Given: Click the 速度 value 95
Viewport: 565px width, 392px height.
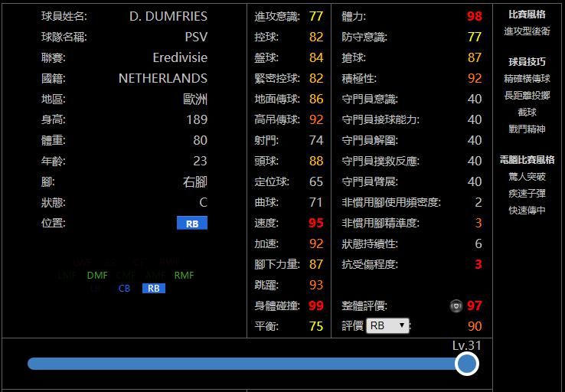Looking at the screenshot, I should click(316, 223).
